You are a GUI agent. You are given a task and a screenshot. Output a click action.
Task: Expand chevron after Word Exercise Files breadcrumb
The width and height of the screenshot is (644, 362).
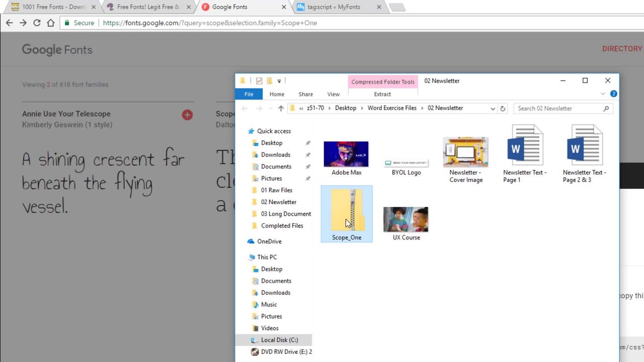click(x=422, y=108)
